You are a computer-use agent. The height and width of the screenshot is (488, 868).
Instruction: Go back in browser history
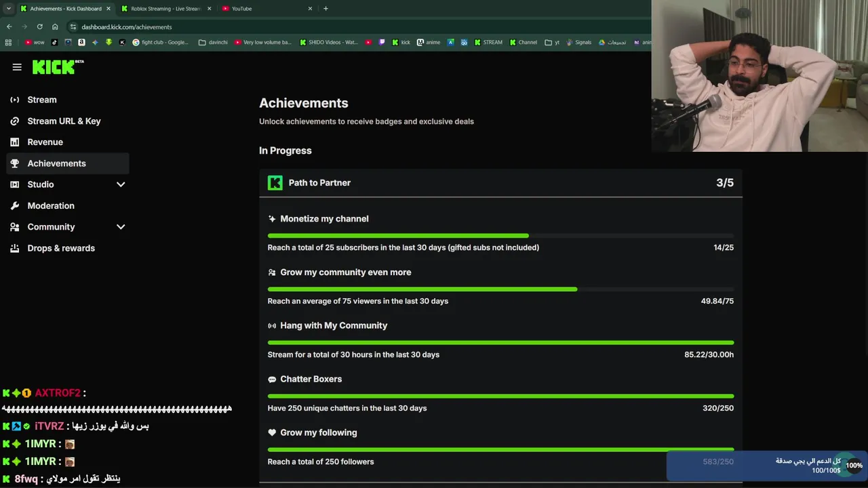[x=9, y=27]
